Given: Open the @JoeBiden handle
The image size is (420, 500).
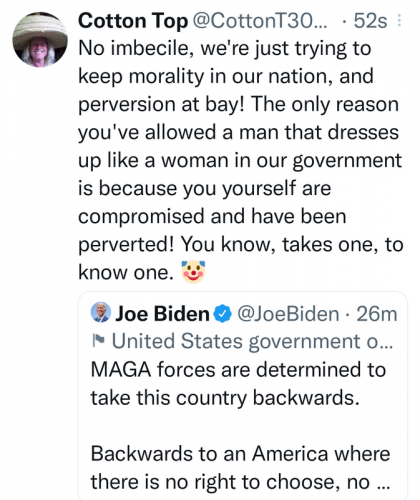Looking at the screenshot, I should pos(288,314).
